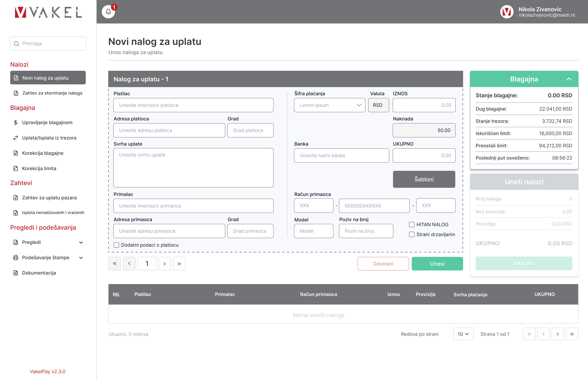Click the Zahtev za storniranje nalog icon
Screen dimensions: 588x380
coord(16,93)
